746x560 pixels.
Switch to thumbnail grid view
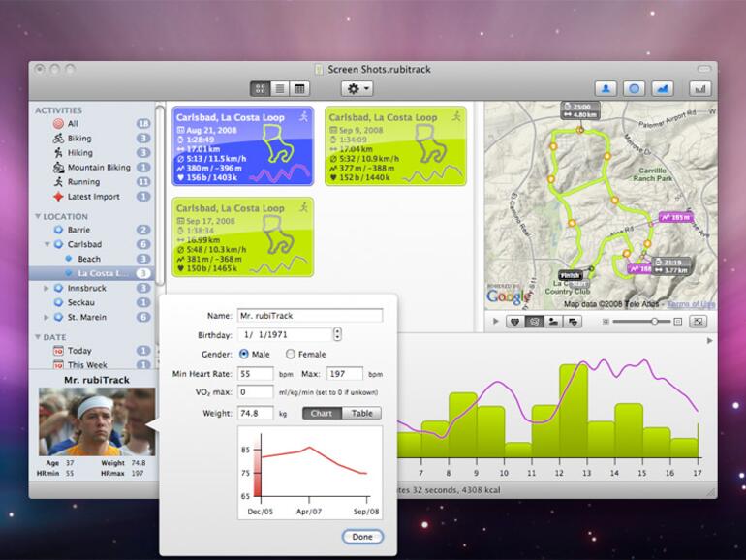(x=261, y=88)
